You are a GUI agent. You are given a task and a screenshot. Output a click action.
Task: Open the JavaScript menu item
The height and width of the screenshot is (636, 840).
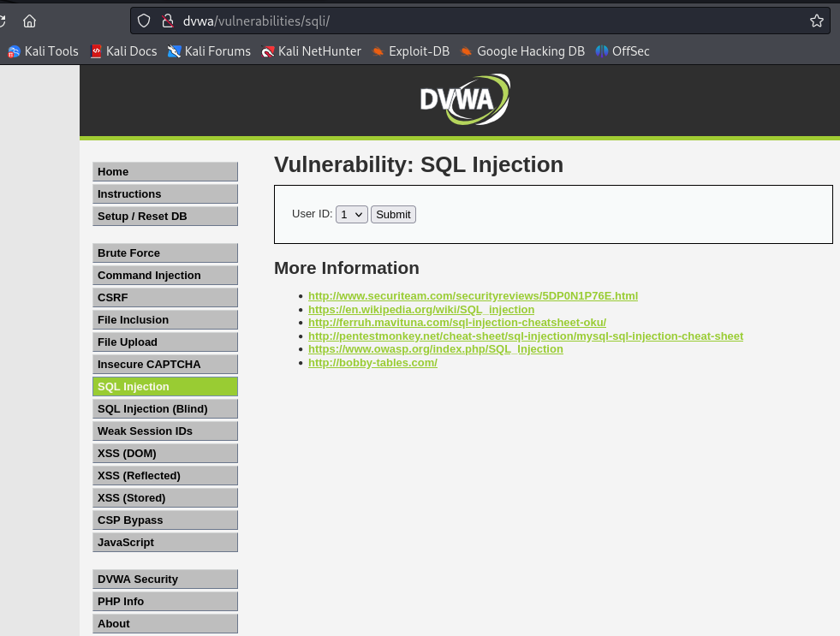[x=165, y=543]
